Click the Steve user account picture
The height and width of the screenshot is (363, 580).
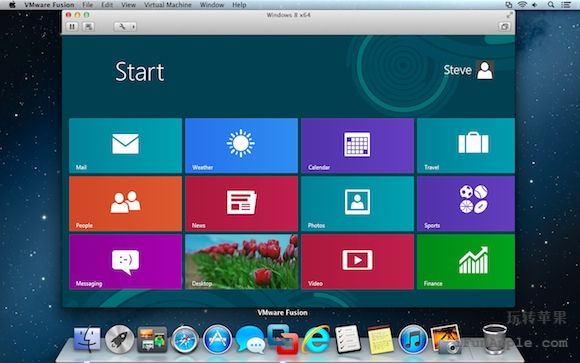485,70
